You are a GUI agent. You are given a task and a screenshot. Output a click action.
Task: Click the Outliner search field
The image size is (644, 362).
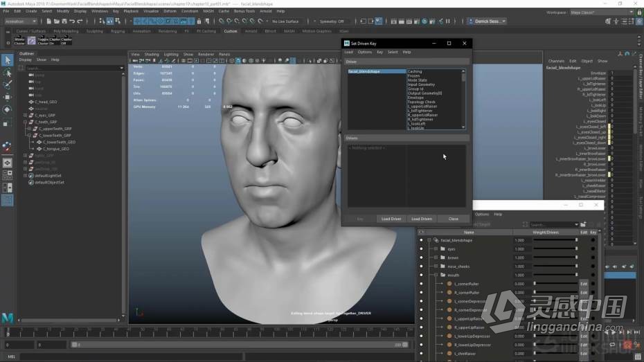73,68
